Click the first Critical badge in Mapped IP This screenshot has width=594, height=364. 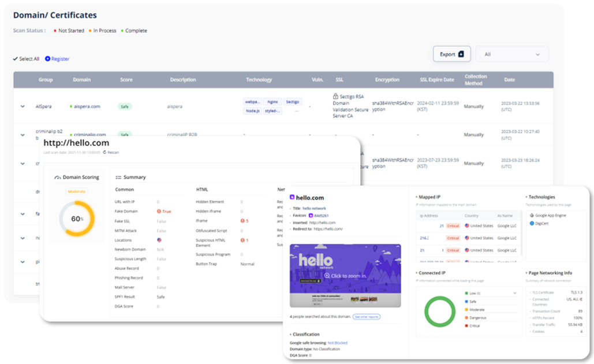coord(453,226)
